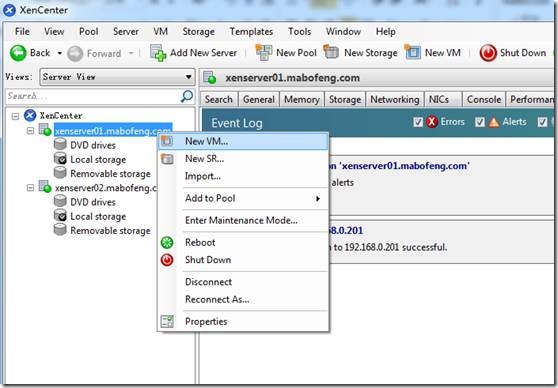Switch to the General tab

click(x=259, y=99)
